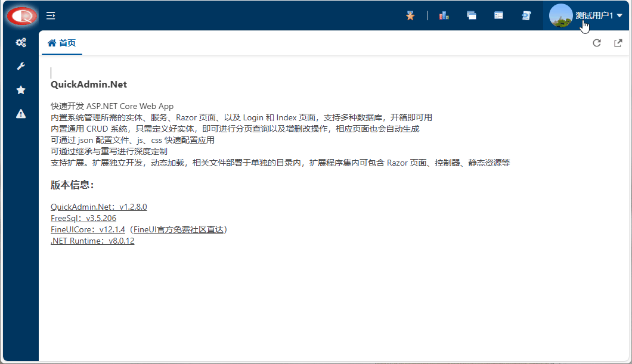Viewport: 632px width, 364px height.
Task: Open the bar chart icon in header
Action: (444, 15)
